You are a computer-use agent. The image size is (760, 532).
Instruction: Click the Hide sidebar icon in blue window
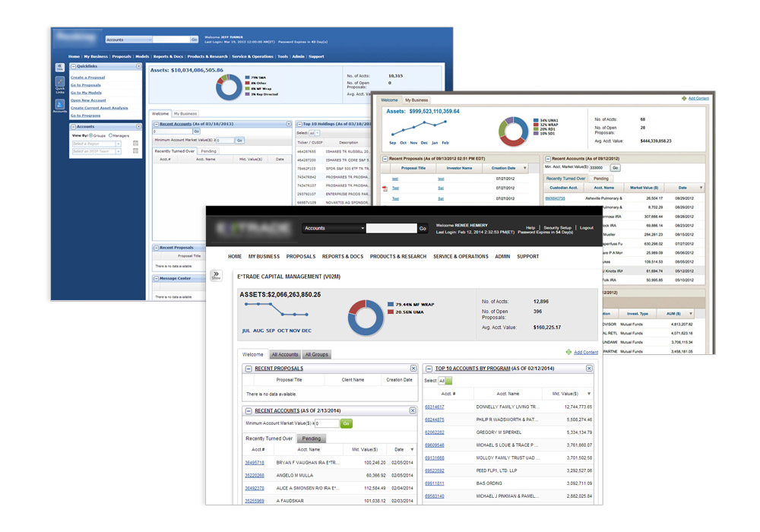pos(59,68)
